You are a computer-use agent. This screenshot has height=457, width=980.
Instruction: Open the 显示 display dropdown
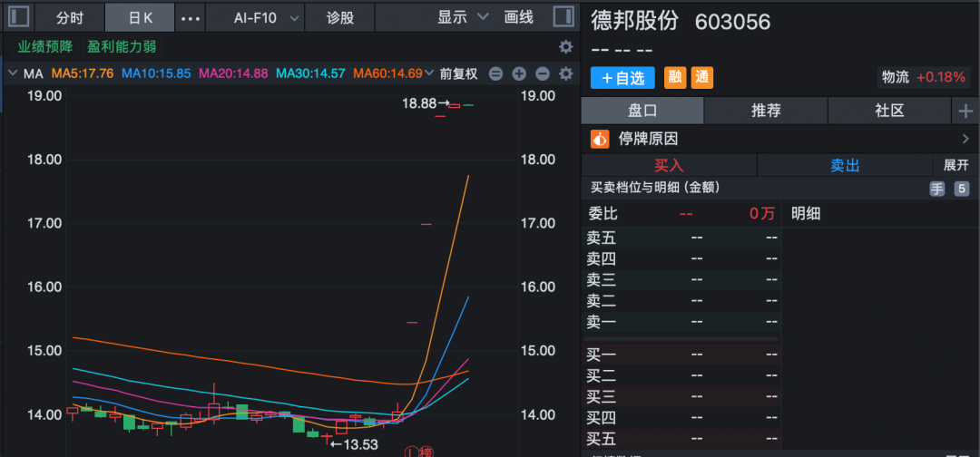click(463, 17)
